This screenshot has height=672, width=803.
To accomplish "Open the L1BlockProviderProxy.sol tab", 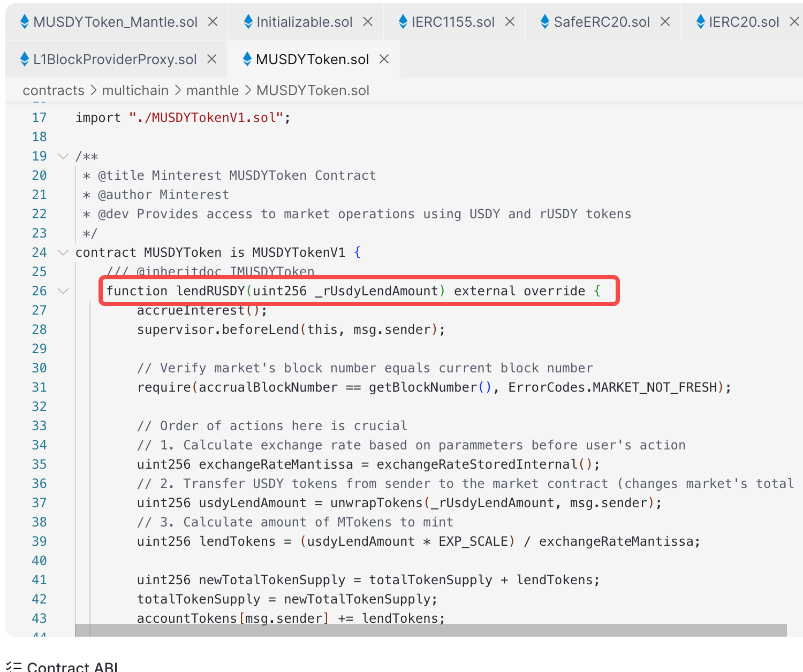I will click(x=115, y=59).
